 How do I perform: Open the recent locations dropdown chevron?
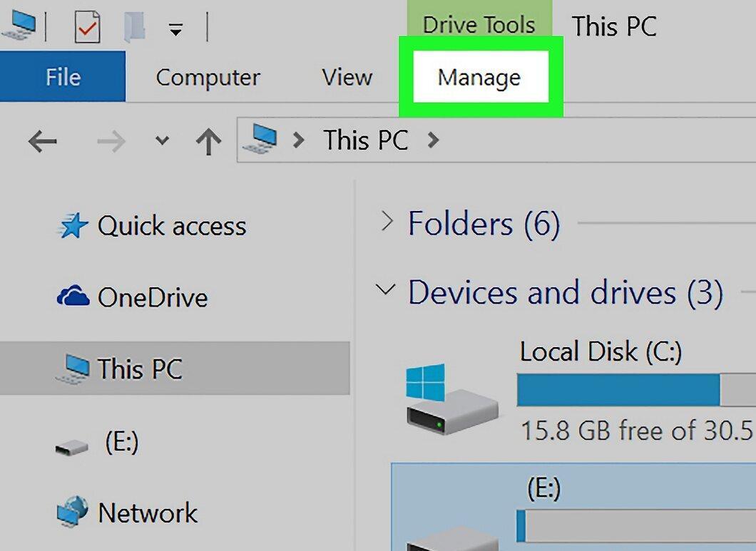[162, 140]
